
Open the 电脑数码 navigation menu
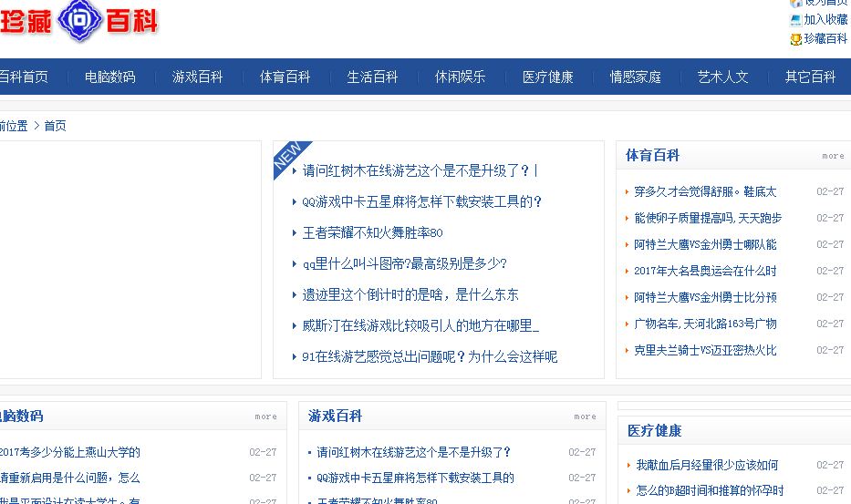coord(109,77)
